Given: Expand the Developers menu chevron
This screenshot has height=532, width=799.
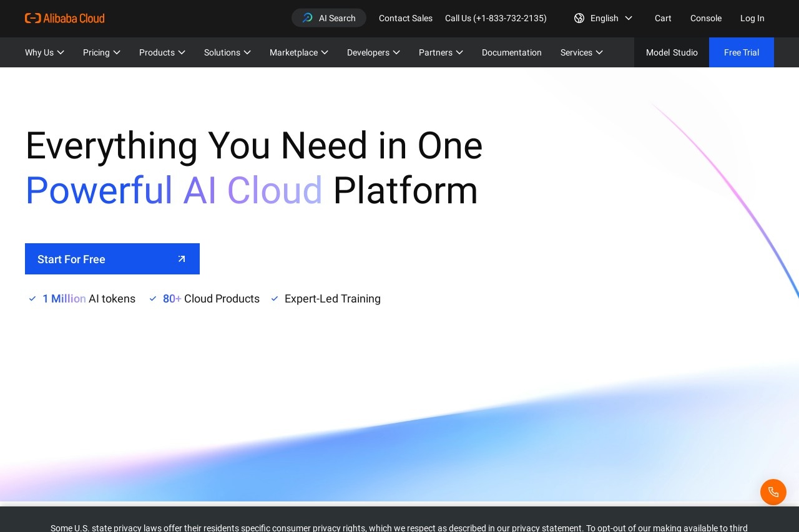Looking at the screenshot, I should [396, 52].
